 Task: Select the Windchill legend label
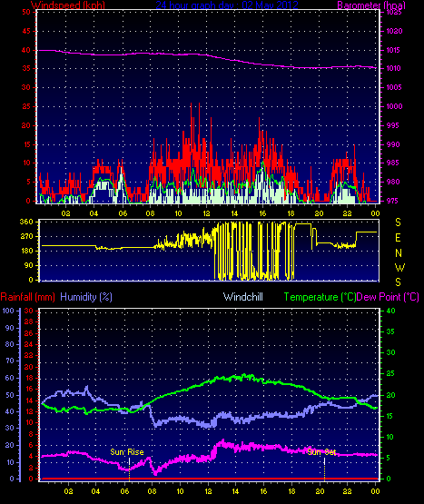point(243,297)
